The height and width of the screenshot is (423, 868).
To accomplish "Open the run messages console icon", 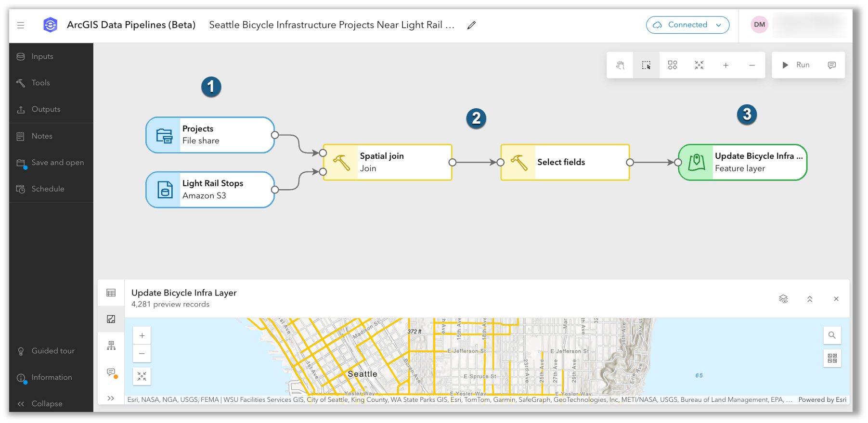I will (x=831, y=65).
